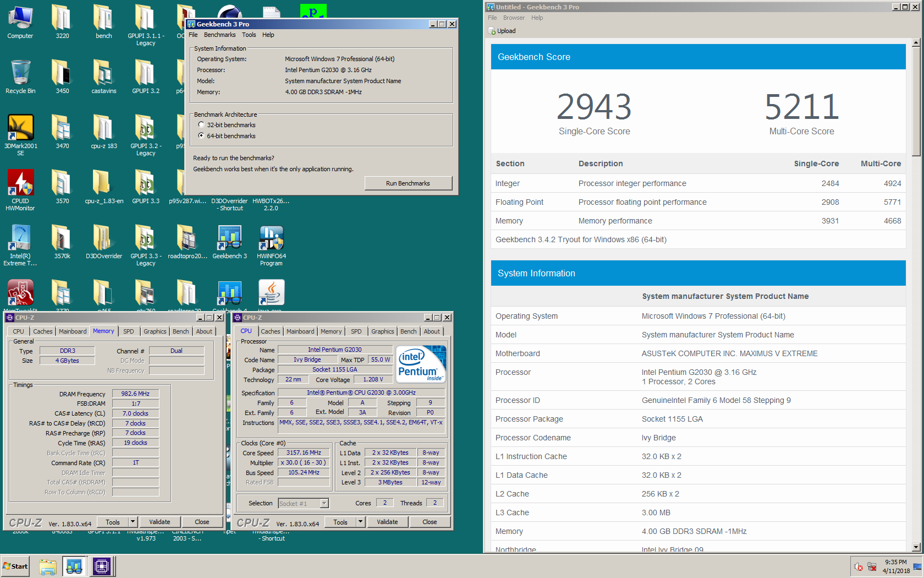Click the Windows Start button
Screen dimensions: 924x578
[15, 566]
